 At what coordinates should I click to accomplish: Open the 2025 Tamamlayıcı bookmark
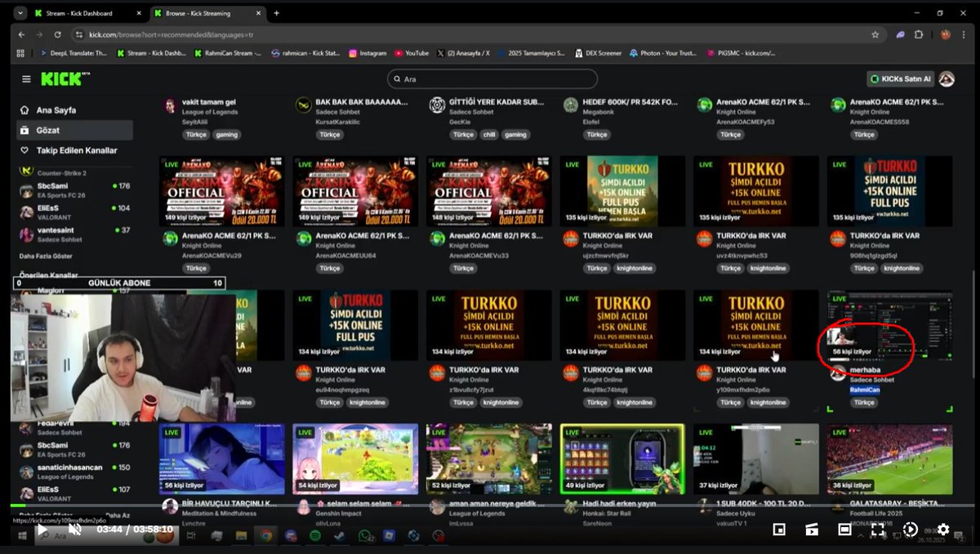531,53
